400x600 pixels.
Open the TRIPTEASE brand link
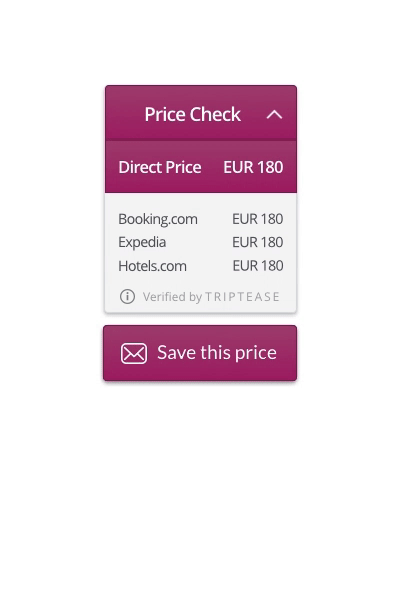pyautogui.click(x=242, y=297)
